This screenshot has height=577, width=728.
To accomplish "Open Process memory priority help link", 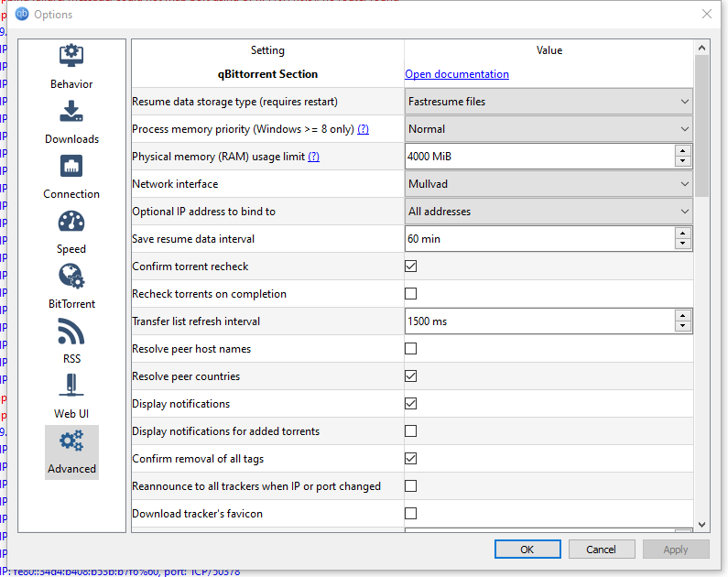I will [363, 129].
